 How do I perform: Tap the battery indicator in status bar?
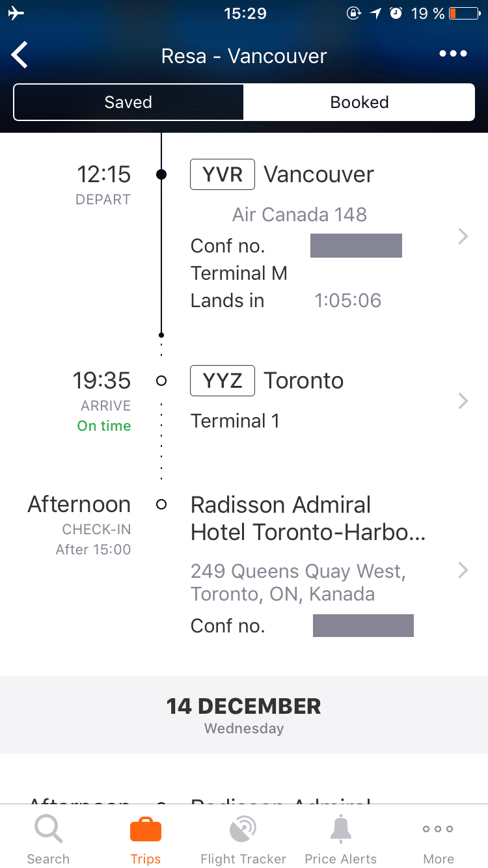(463, 14)
